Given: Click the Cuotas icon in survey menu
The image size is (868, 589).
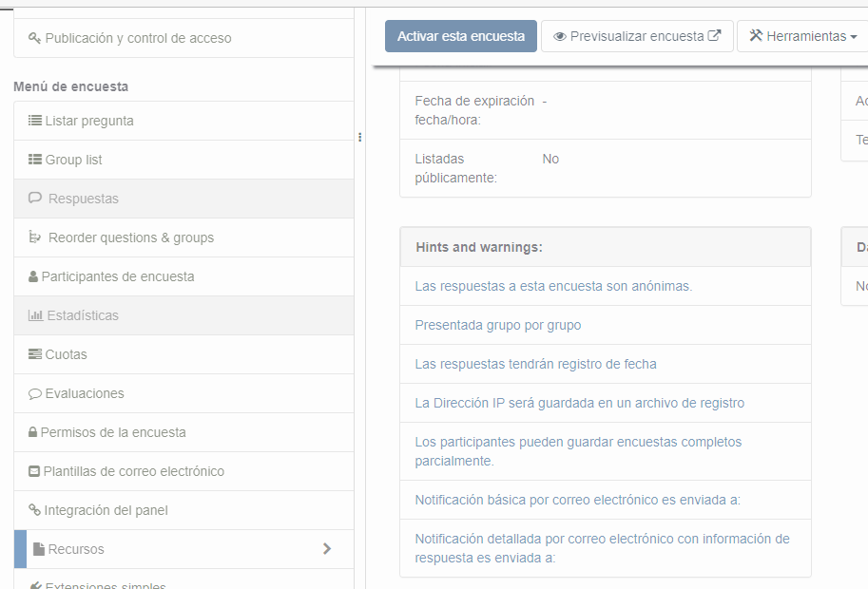Looking at the screenshot, I should click(35, 354).
